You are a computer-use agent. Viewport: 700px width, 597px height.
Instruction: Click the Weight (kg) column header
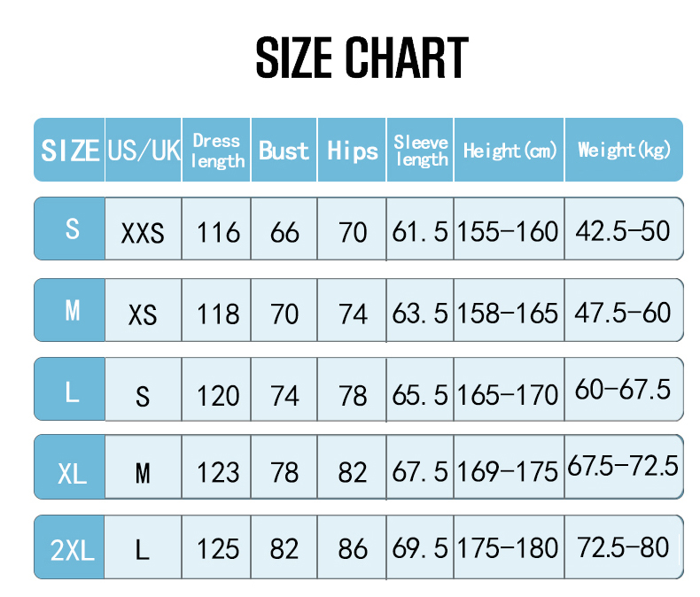pyautogui.click(x=624, y=151)
